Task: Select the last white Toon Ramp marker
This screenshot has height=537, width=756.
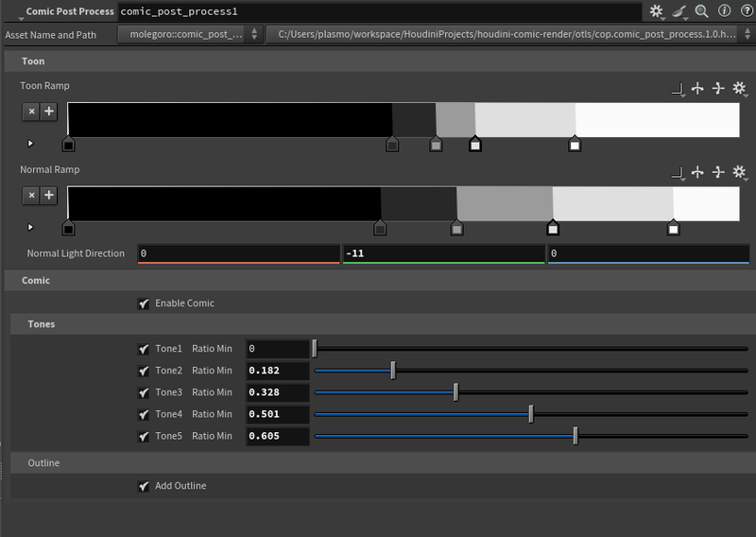Action: click(x=575, y=146)
